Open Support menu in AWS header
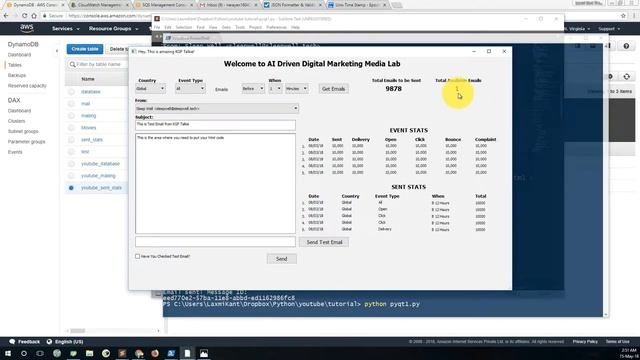The height and width of the screenshot is (360, 640). pos(609,29)
